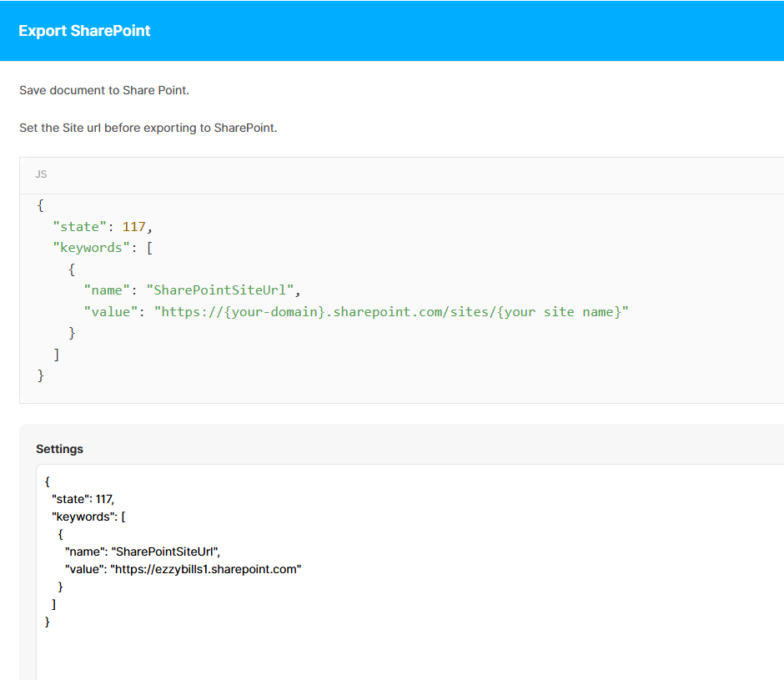This screenshot has width=784, height=680.
Task: Click the ezzybills1.sharepoint.com value in Settings
Action: pos(205,569)
